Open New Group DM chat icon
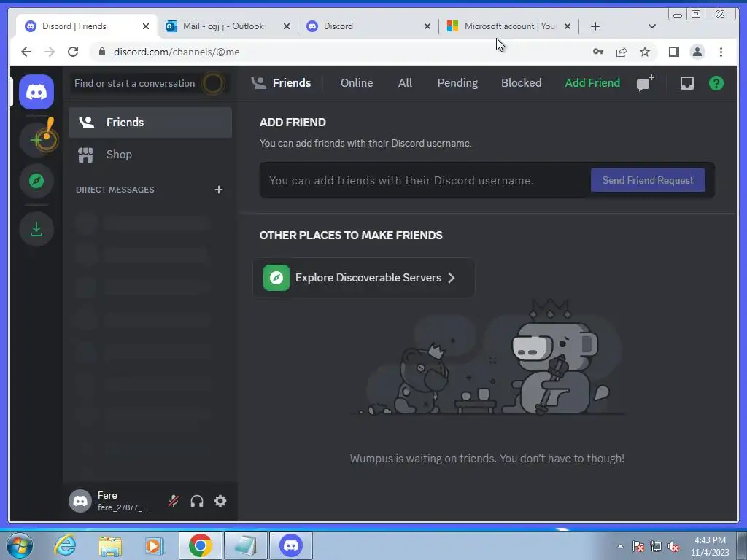This screenshot has height=560, width=747. 646,83
